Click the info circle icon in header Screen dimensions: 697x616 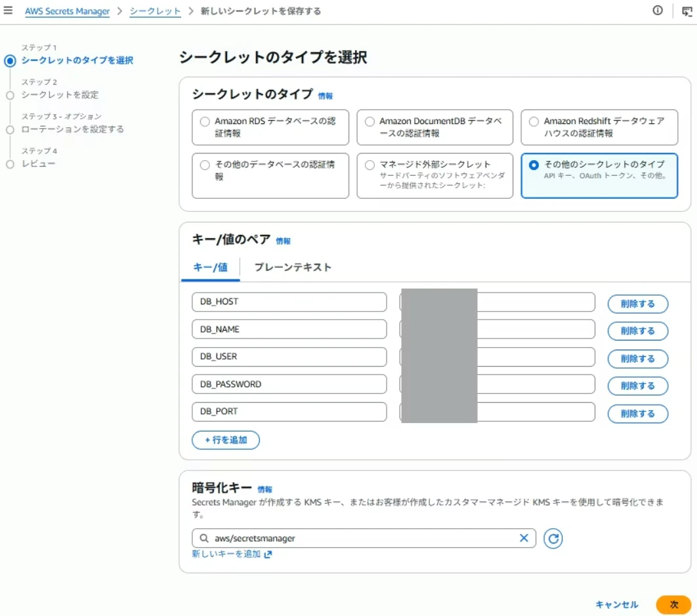click(x=658, y=10)
